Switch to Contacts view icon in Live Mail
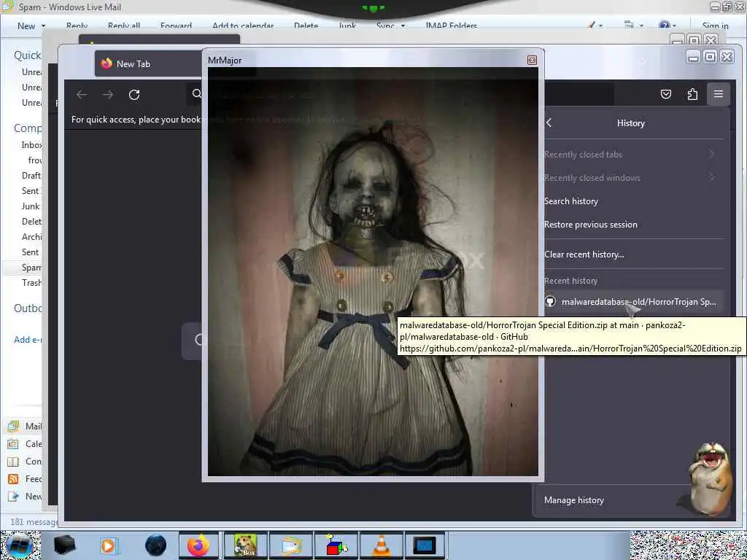Image resolution: width=747 pixels, height=560 pixels. pyautogui.click(x=13, y=462)
